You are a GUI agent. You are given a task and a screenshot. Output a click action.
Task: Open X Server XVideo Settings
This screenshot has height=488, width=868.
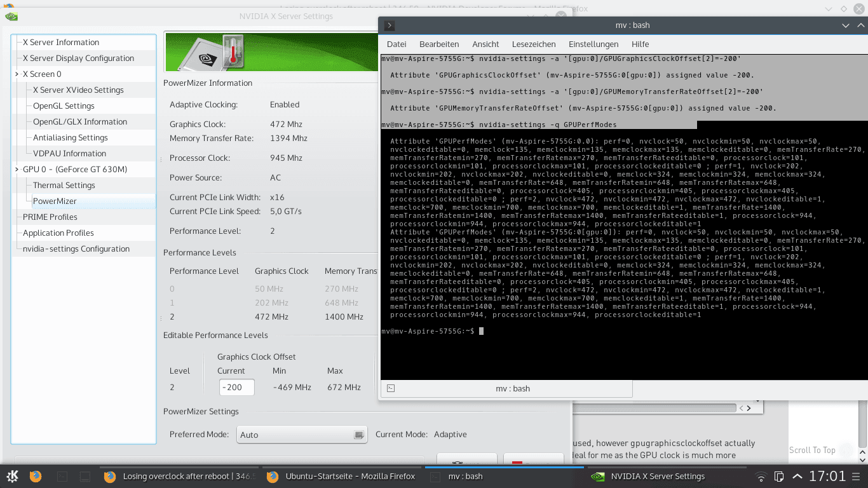point(78,90)
